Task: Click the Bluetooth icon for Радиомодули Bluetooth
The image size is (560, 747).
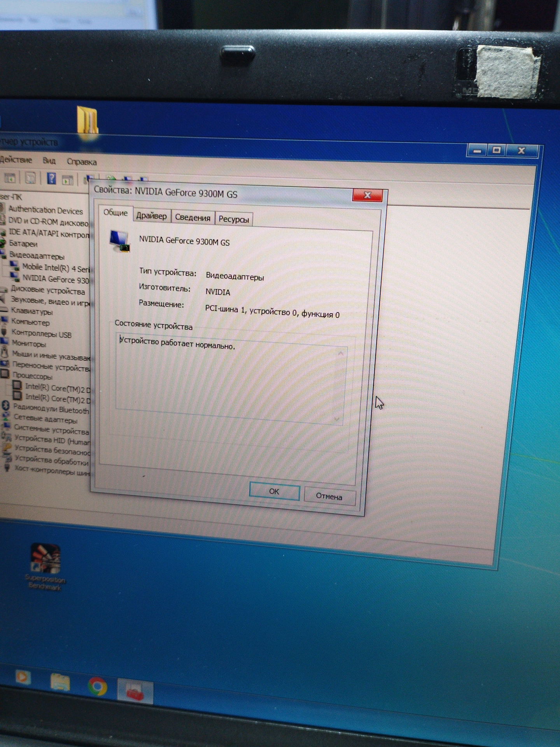Action: point(5,405)
